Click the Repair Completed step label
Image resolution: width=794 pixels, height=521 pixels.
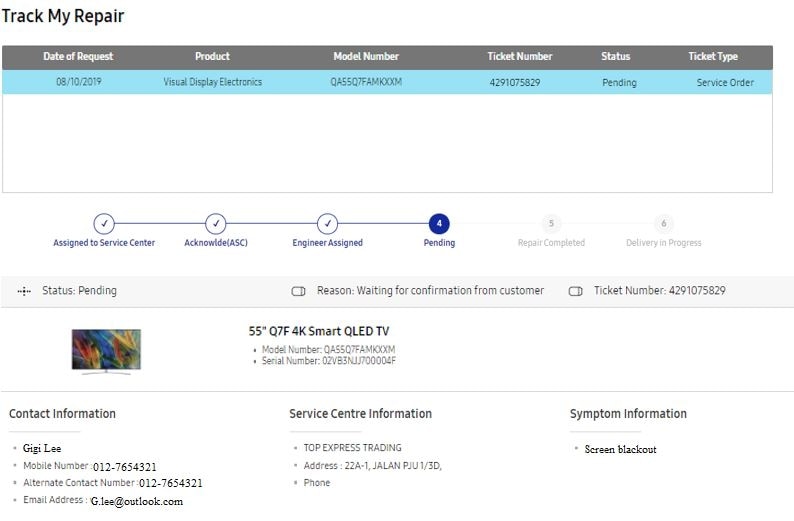click(x=551, y=243)
